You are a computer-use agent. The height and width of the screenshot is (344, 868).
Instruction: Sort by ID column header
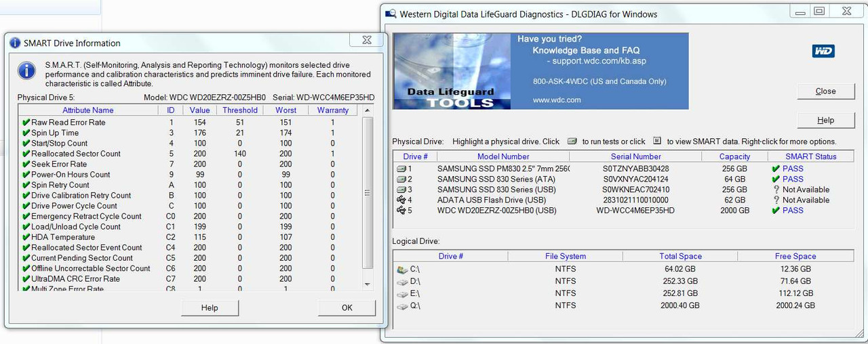pos(171,110)
